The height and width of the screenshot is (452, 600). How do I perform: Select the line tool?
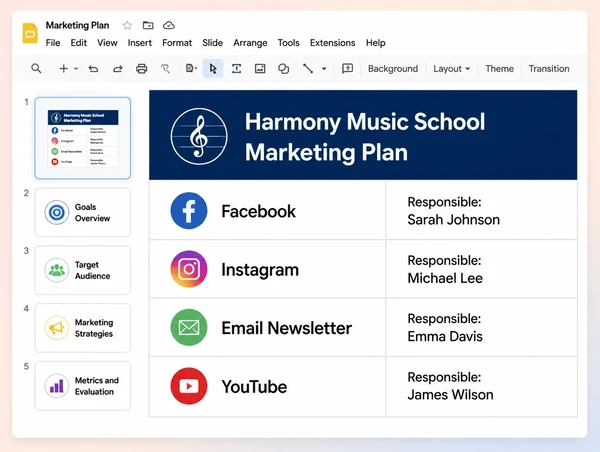click(308, 69)
